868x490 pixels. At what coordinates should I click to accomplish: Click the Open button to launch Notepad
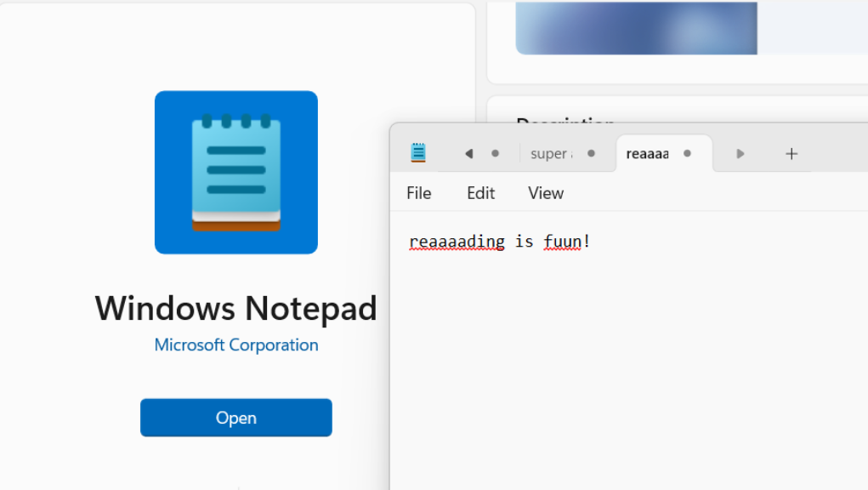tap(235, 418)
